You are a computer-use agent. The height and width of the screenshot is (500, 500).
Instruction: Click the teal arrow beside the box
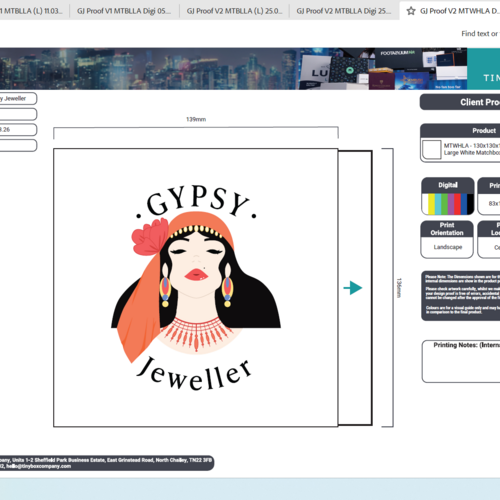[x=353, y=288]
